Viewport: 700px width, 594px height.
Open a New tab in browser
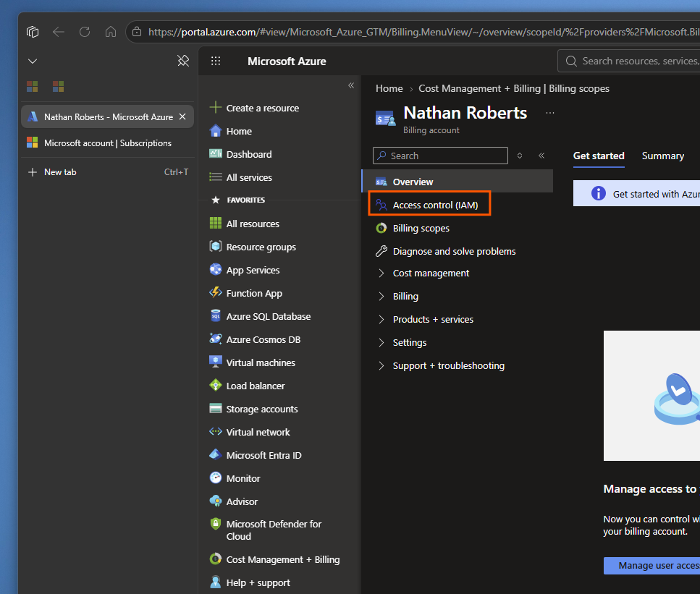coord(108,171)
